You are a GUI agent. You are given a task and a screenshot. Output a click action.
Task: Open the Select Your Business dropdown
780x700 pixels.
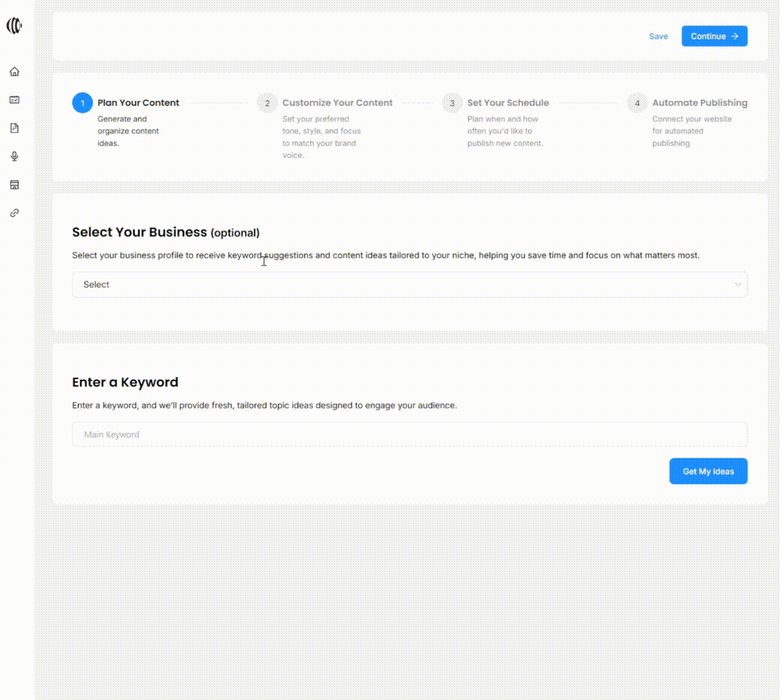409,285
